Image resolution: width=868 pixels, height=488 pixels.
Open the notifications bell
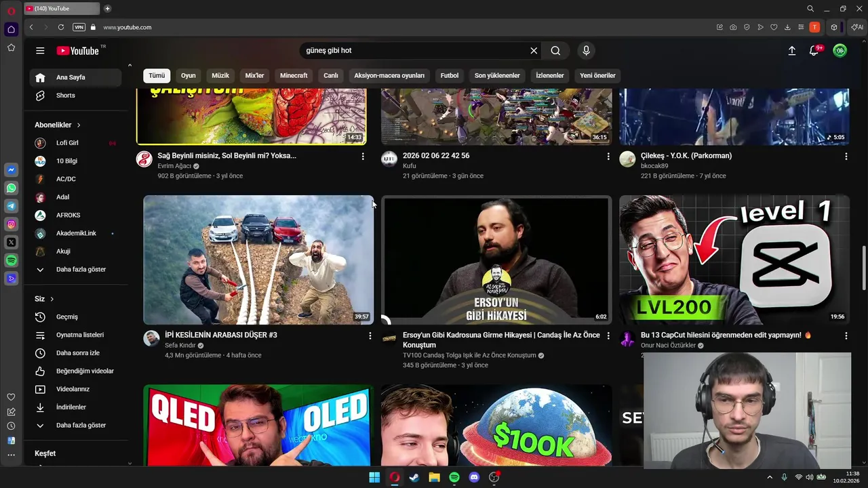814,50
